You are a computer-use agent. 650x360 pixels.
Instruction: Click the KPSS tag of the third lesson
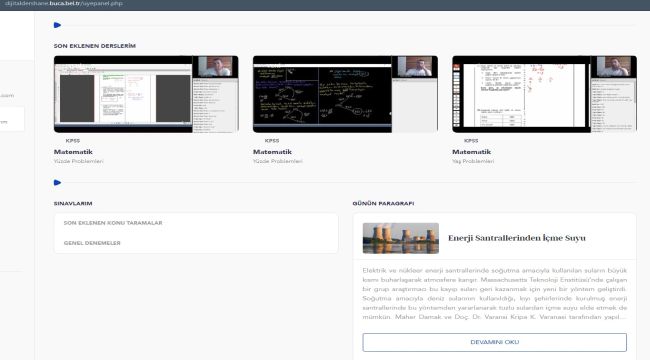[x=471, y=141]
